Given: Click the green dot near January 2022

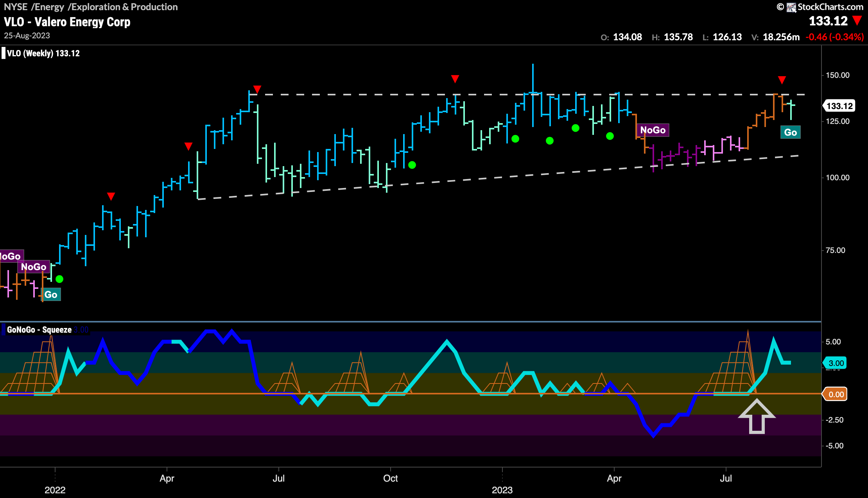Looking at the screenshot, I should (59, 279).
